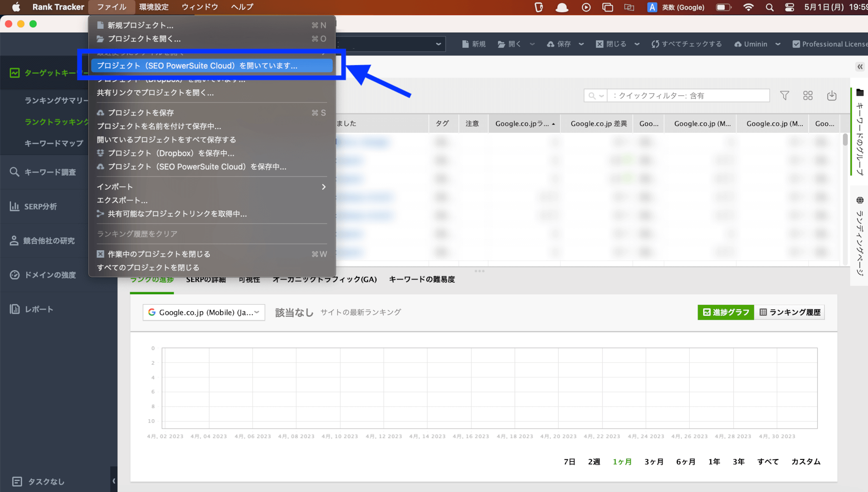Expand the 保存 toolbar dropdown arrow
The image size is (868, 492).
click(x=581, y=44)
